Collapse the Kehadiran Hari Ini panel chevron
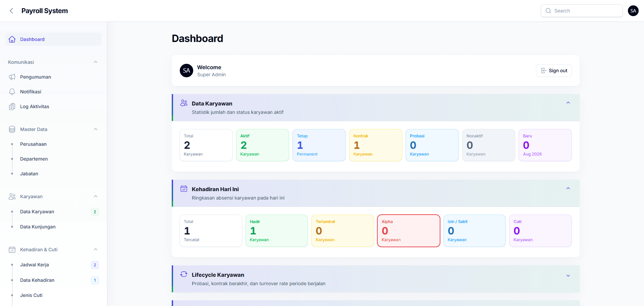 [x=568, y=188]
